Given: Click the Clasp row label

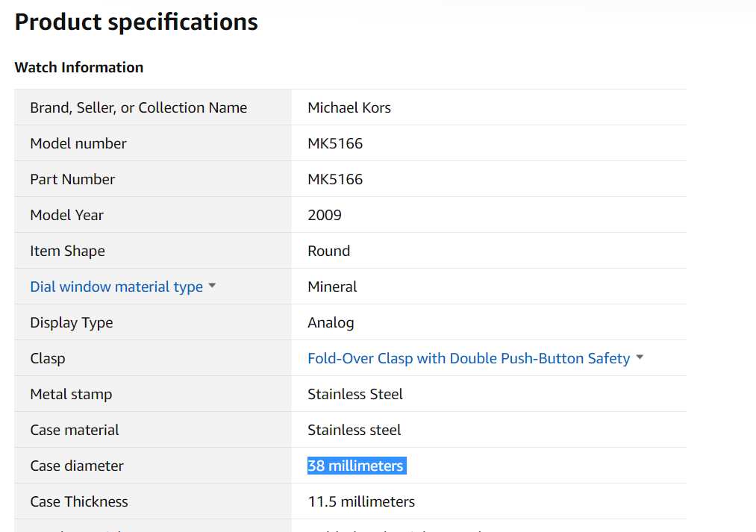Looking at the screenshot, I should pos(47,359).
